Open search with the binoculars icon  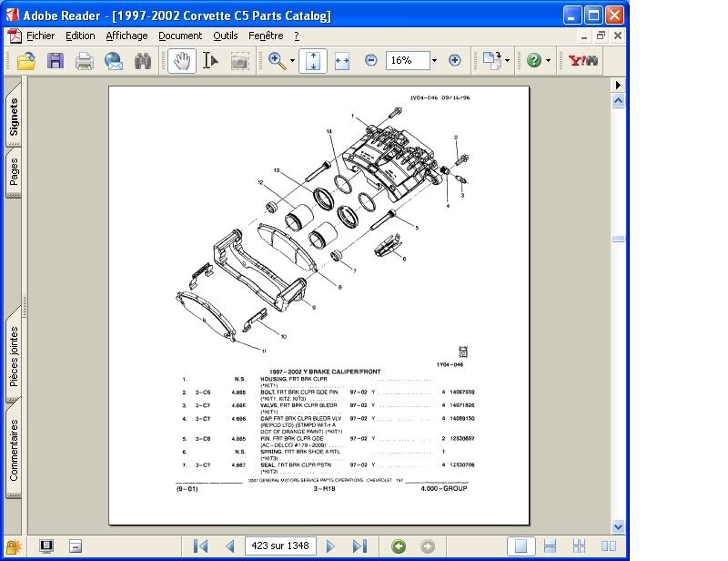click(143, 61)
